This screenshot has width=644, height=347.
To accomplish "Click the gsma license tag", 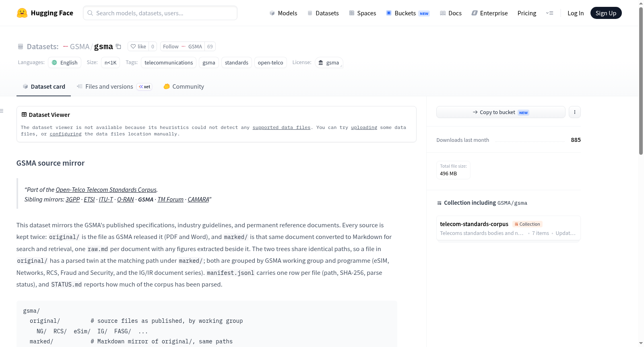I will pos(329,62).
